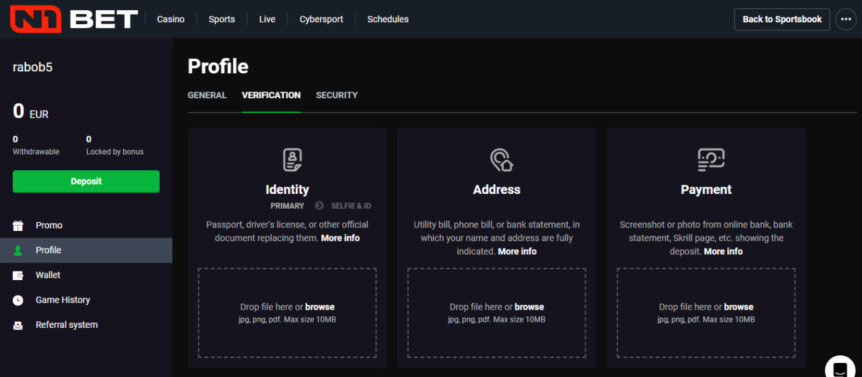
Task: Open the three-dots more options menu
Action: 846,19
